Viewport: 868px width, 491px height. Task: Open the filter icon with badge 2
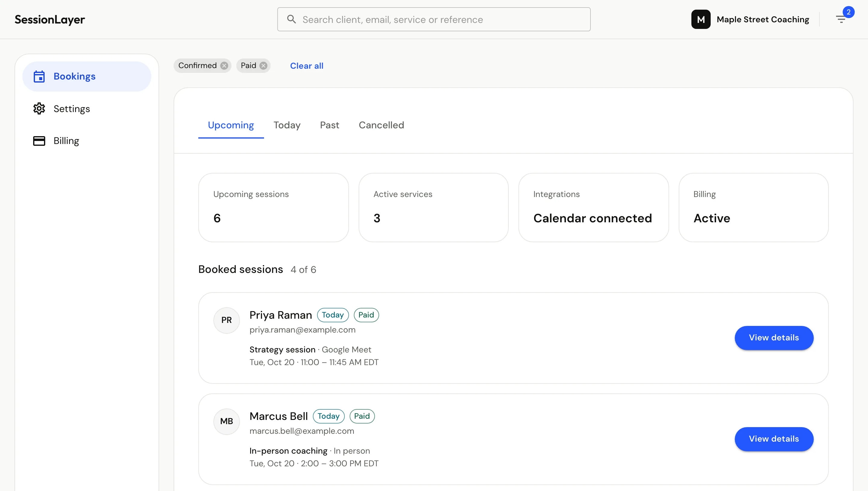point(841,19)
